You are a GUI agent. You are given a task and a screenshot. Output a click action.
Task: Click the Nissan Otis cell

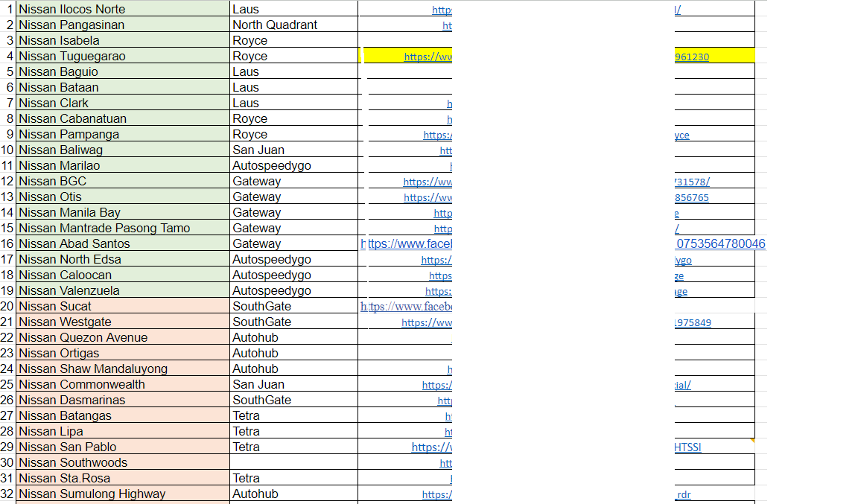(123, 197)
